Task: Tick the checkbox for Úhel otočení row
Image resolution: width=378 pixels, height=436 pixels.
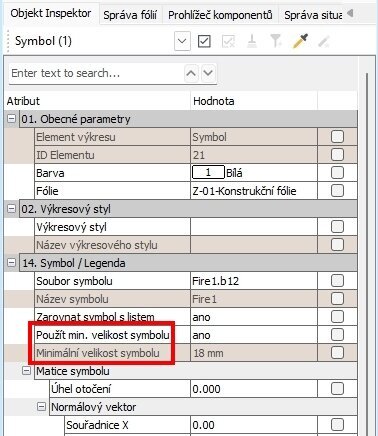Action: pos(337,389)
